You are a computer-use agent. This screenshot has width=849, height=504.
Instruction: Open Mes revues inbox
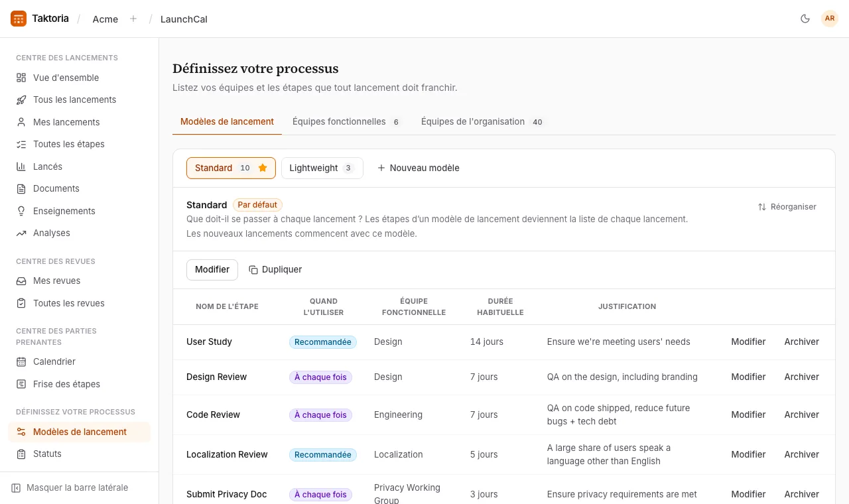click(79, 281)
